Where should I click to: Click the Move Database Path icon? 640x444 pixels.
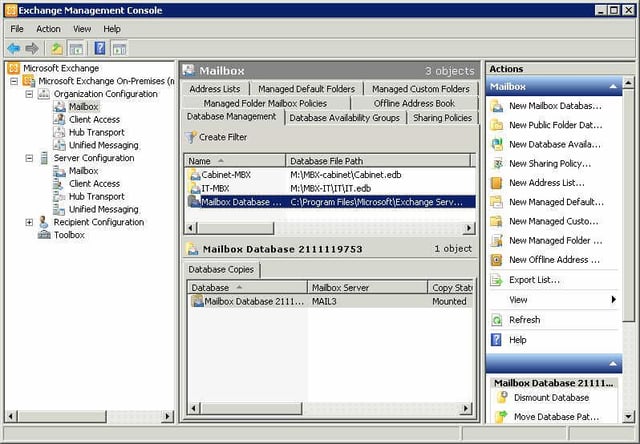point(502,417)
